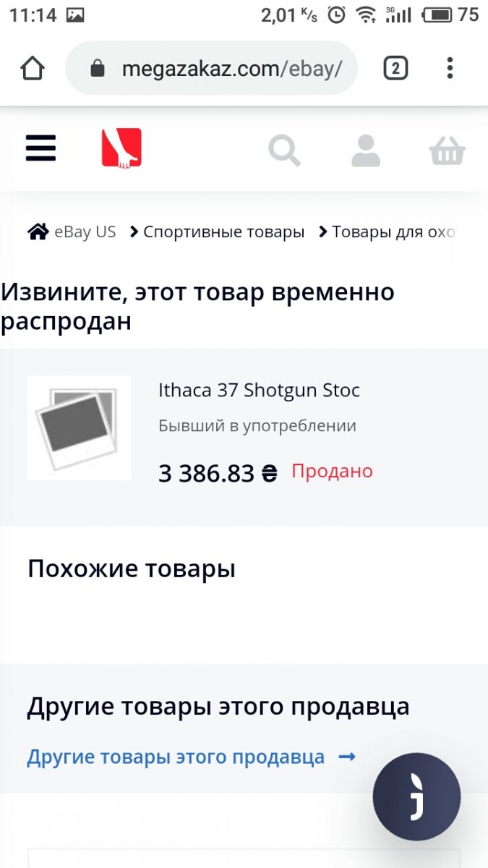This screenshot has height=868, width=488.
Task: Tap the red Megazakaz logo
Action: (121, 148)
